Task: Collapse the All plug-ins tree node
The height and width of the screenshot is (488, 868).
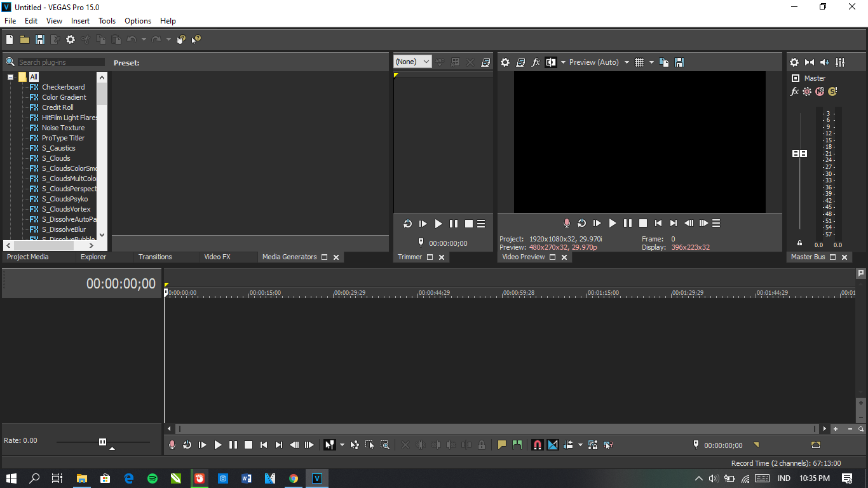Action: [x=10, y=77]
